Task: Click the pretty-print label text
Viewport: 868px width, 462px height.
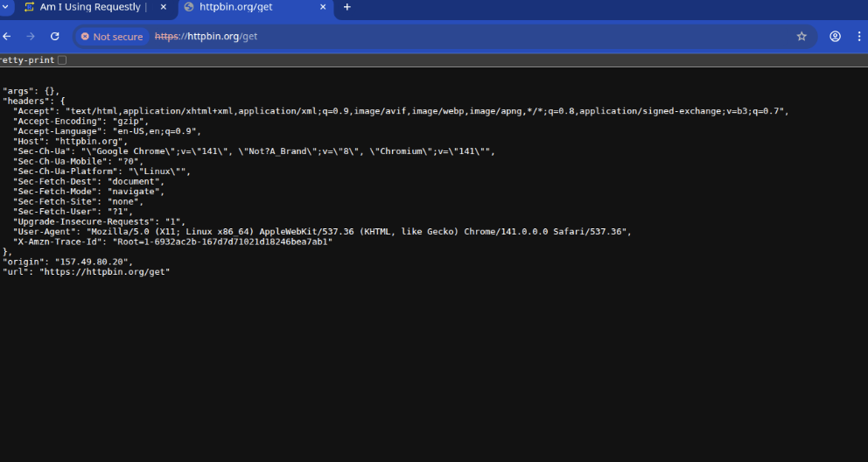Action: tap(27, 59)
